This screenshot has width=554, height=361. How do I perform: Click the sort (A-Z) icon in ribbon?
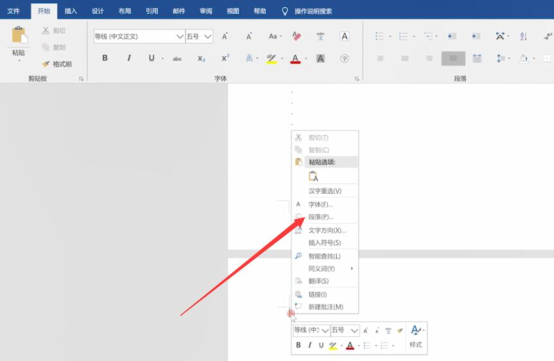524,36
